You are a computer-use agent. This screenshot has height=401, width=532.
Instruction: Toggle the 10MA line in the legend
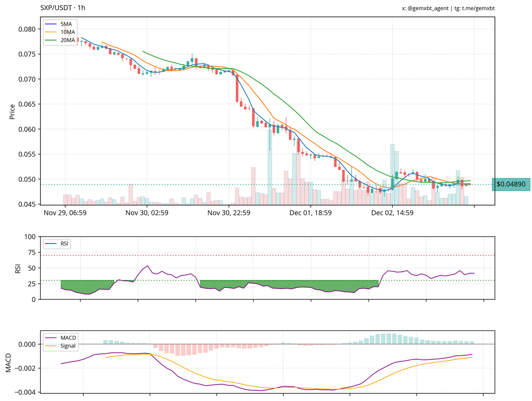point(67,32)
